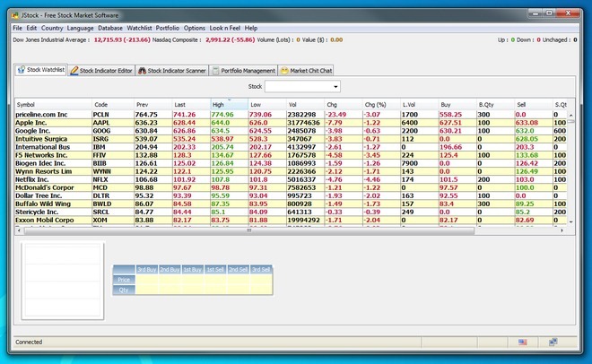Switch to the Stock Indicator Editor tab
The height and width of the screenshot is (364, 592).
coord(101,71)
